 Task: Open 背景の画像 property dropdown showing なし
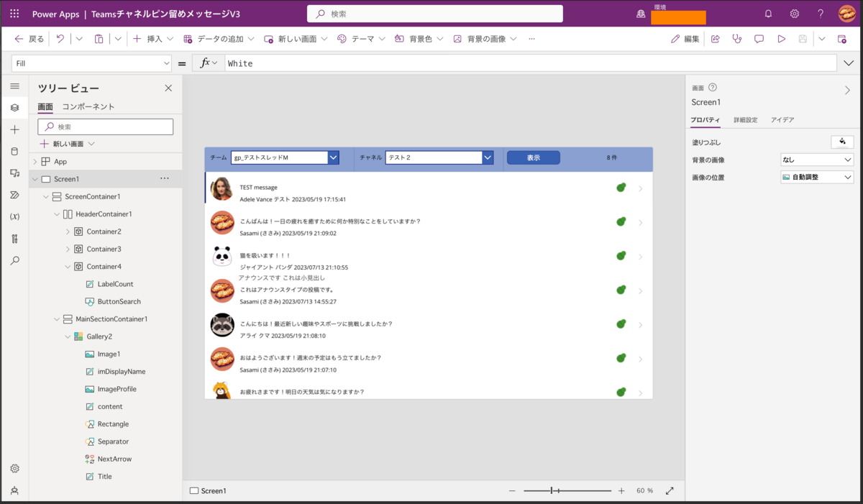[817, 160]
